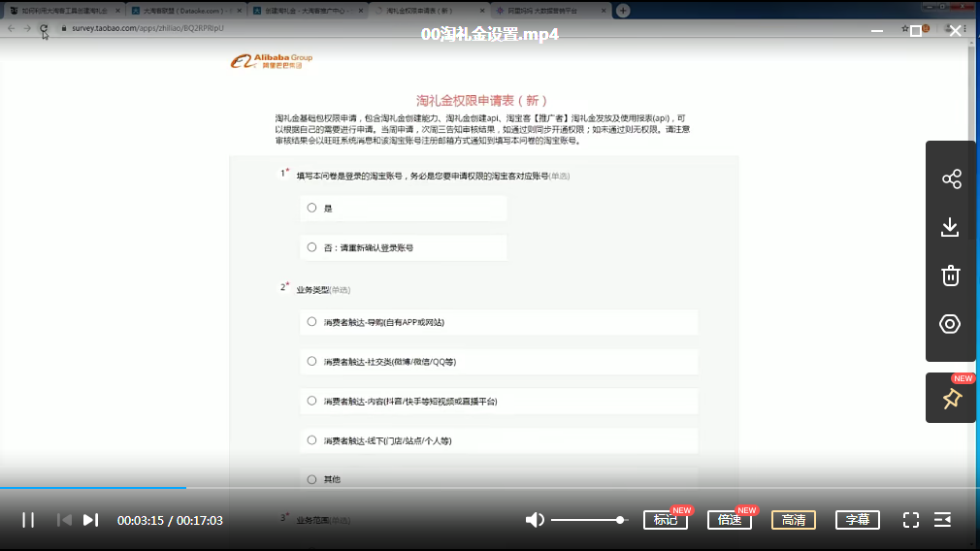Screen dimensions: 980x551
Task: Switch to 大淘客联盟 (Dataoke.com) tab
Action: click(x=186, y=11)
